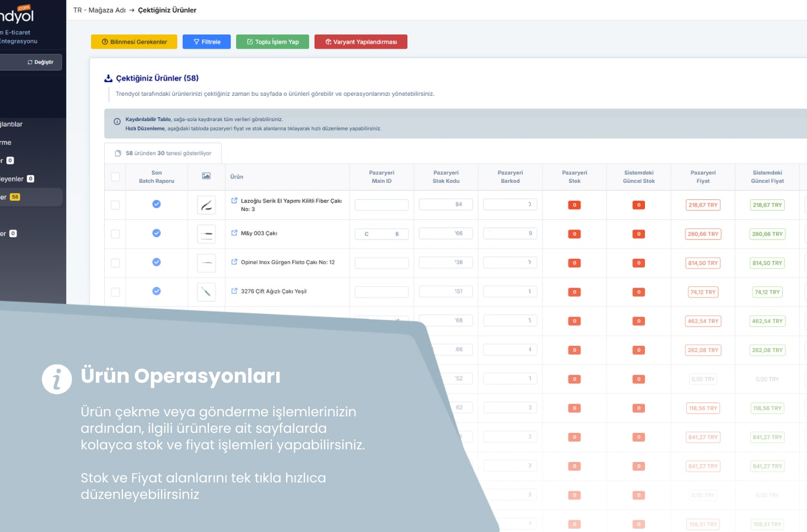Image resolution: width=807 pixels, height=532 pixels.
Task: Click the download icon beside Çektiğiniz Ürünler heading
Action: coord(109,78)
